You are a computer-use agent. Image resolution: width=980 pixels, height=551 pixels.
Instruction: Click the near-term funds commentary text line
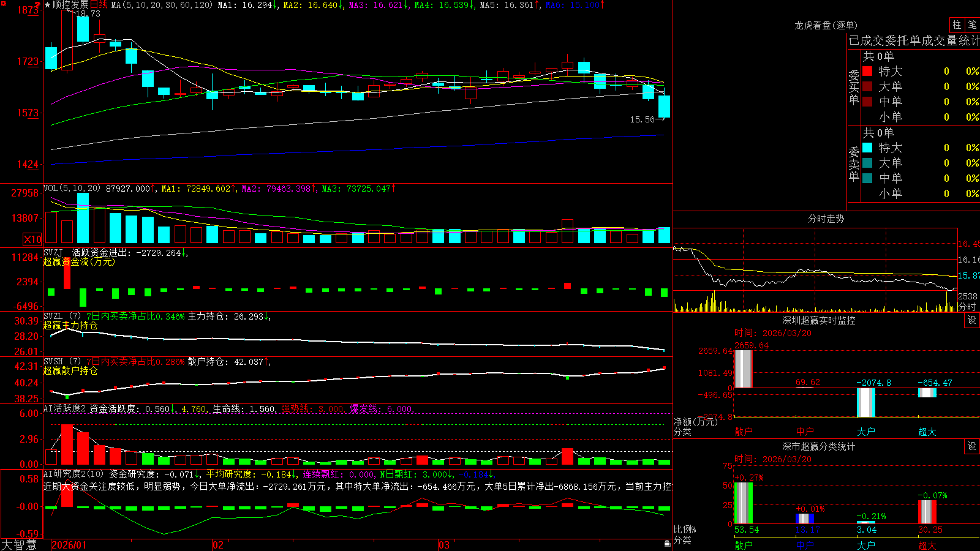(x=358, y=486)
